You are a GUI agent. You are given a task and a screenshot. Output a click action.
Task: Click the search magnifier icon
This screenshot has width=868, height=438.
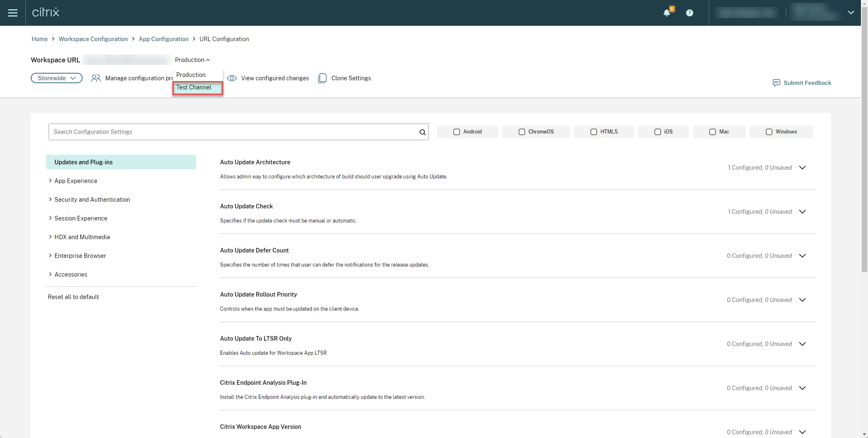(x=422, y=132)
